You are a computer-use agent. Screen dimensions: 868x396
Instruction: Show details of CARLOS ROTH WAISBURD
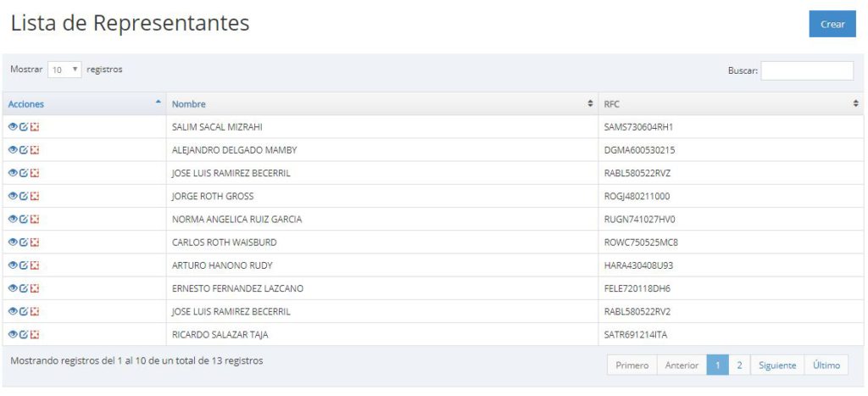click(13, 242)
